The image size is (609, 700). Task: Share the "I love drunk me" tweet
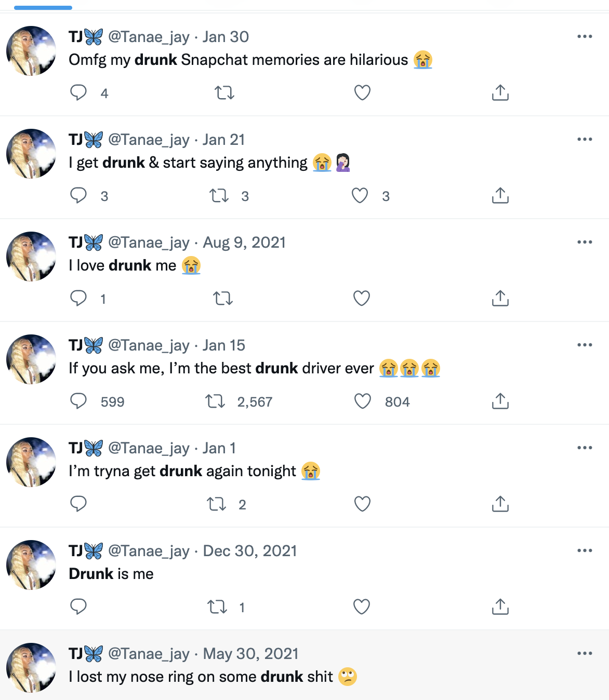(500, 299)
